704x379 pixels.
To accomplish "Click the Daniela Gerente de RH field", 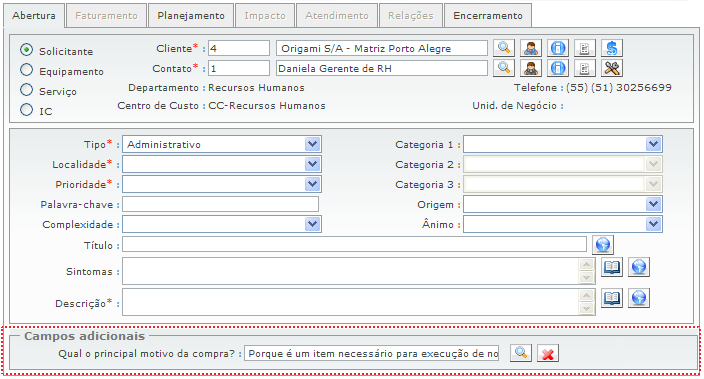I will pos(382,68).
